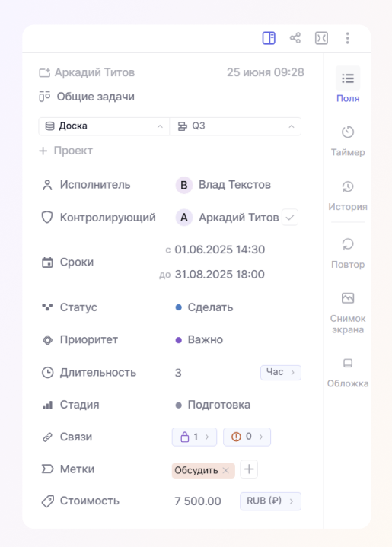Toggle the side panel layout icon
Viewport: 392px width, 547px height.
tap(269, 38)
